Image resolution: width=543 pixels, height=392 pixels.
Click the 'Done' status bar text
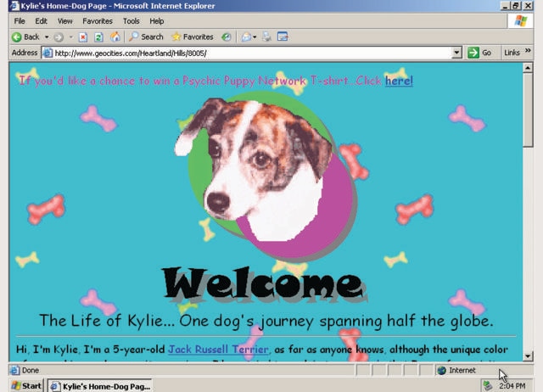pos(31,370)
